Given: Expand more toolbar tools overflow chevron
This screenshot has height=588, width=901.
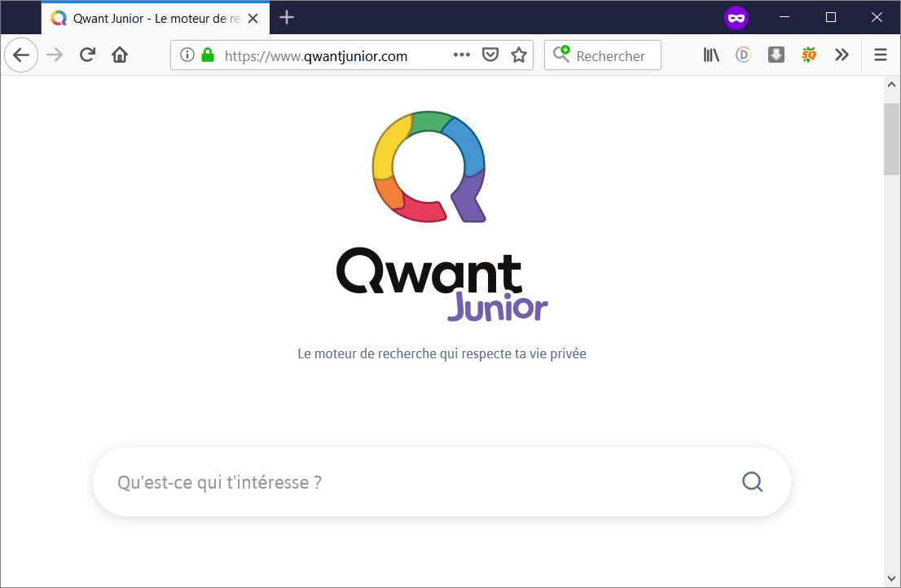Looking at the screenshot, I should (842, 55).
